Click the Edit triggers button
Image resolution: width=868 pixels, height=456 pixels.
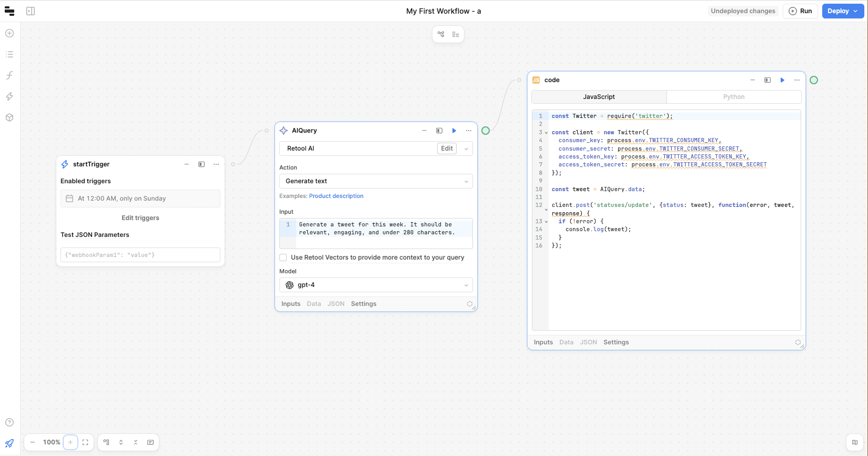pos(140,218)
